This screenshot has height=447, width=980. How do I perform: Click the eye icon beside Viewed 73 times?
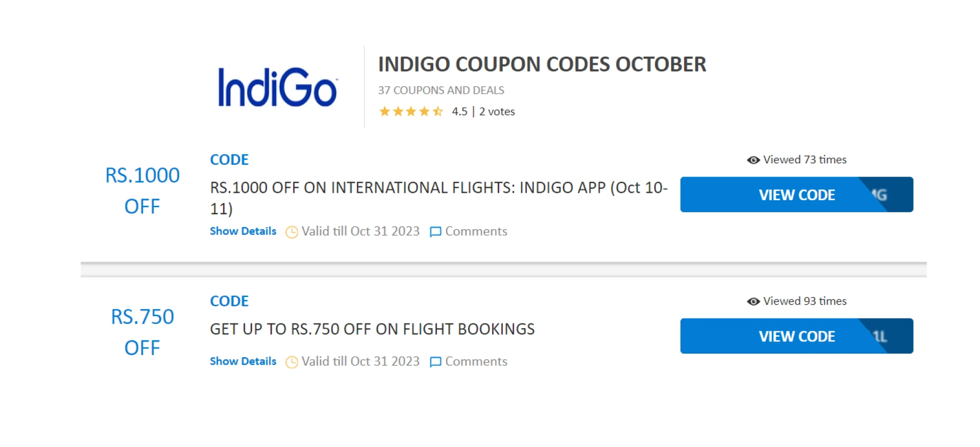753,160
